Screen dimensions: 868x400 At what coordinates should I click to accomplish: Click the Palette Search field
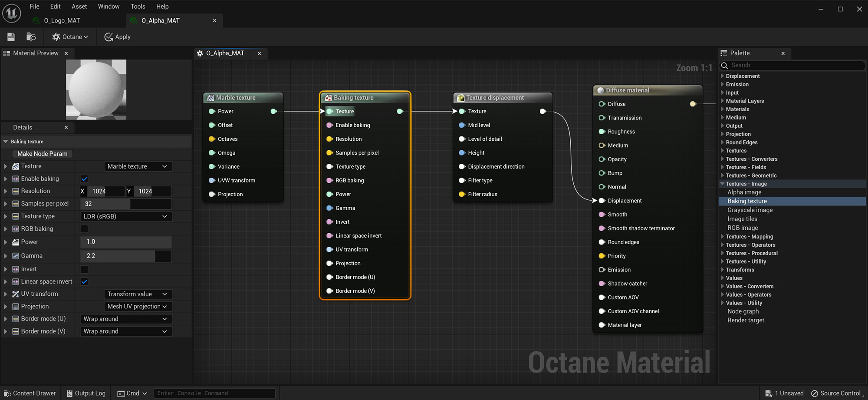point(792,65)
